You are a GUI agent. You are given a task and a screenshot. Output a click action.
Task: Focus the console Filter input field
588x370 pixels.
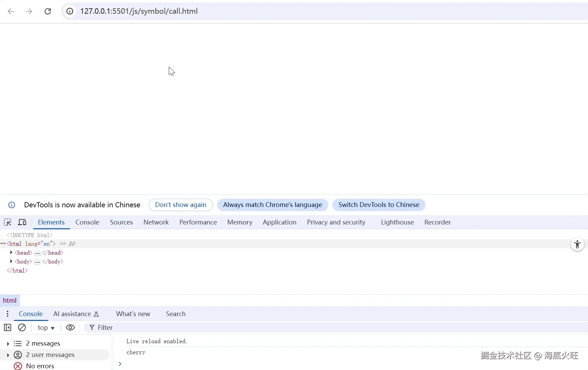[336, 327]
